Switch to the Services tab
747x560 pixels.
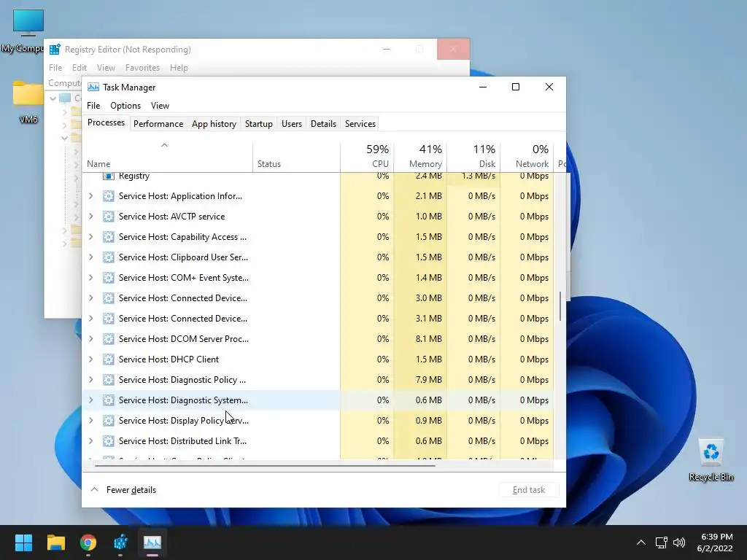pos(360,124)
